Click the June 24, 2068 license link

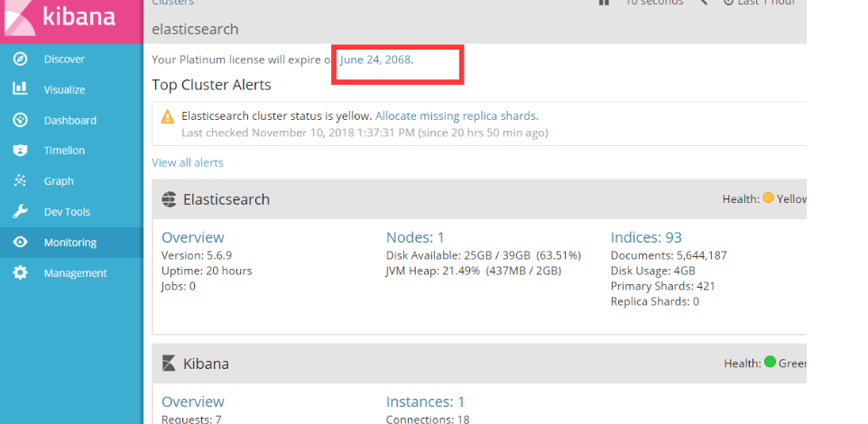click(x=375, y=60)
